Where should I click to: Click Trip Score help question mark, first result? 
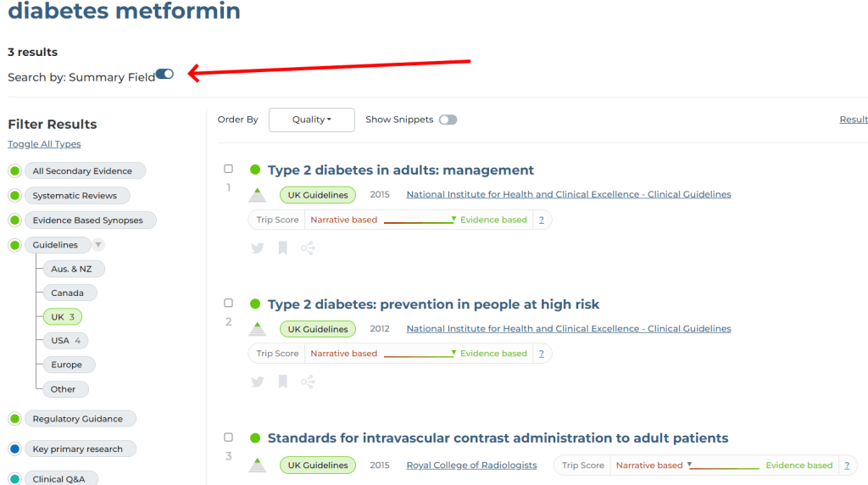(x=542, y=220)
